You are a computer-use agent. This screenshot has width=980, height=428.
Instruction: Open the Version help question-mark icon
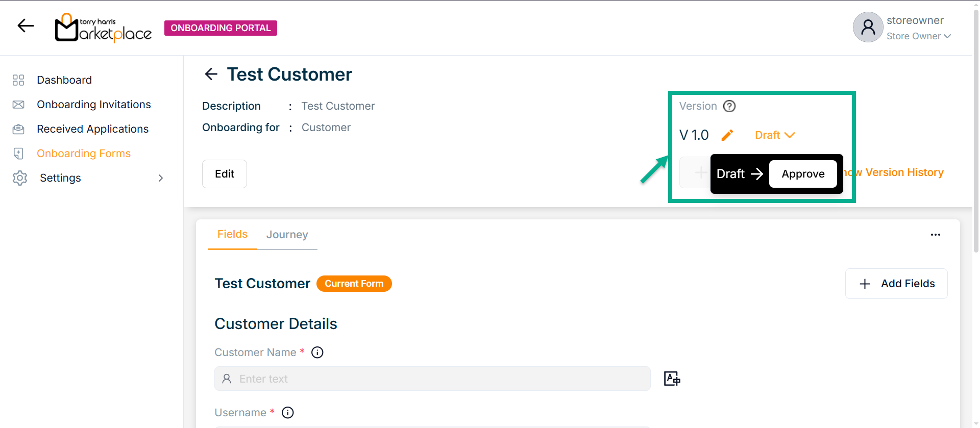729,106
